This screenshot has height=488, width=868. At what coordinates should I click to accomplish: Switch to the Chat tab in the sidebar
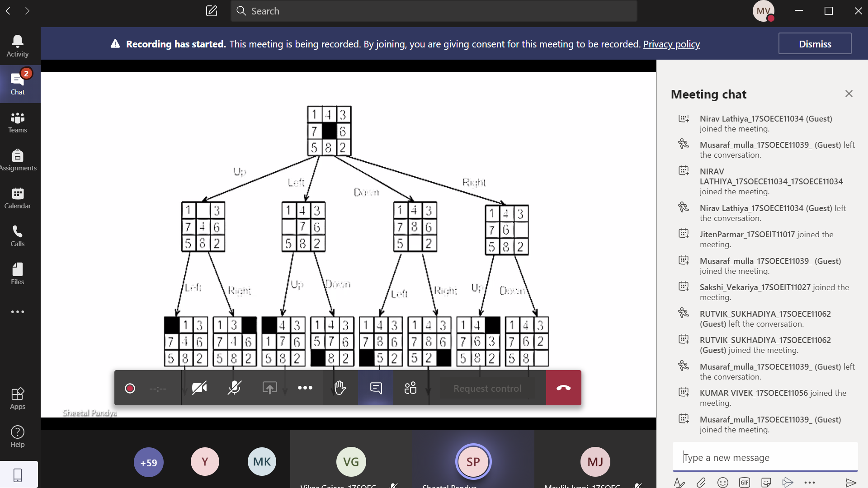[x=18, y=84]
